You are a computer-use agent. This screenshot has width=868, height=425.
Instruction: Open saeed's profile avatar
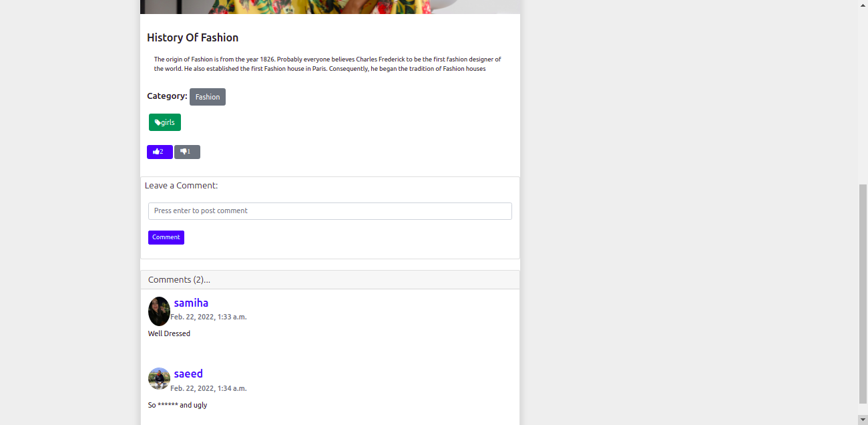[159, 378]
